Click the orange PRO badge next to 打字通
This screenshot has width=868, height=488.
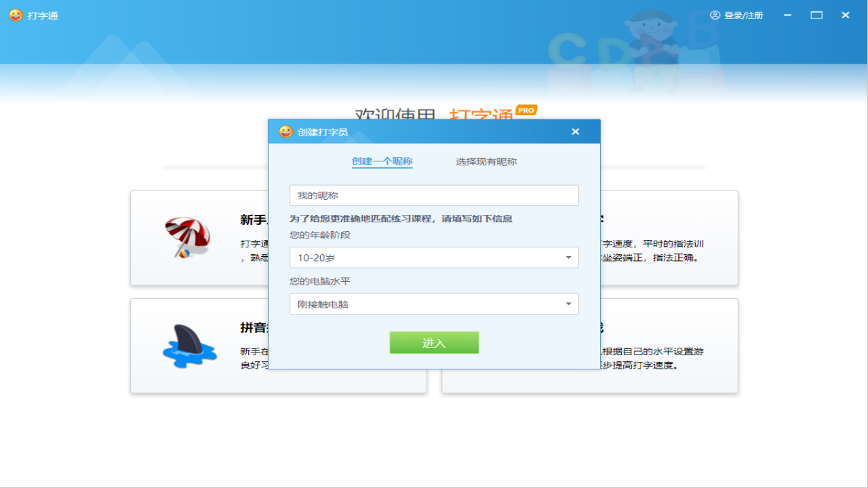[526, 110]
